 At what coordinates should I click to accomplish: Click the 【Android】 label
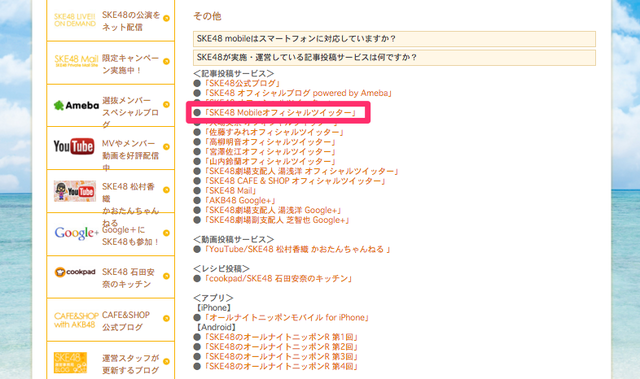coord(216,328)
